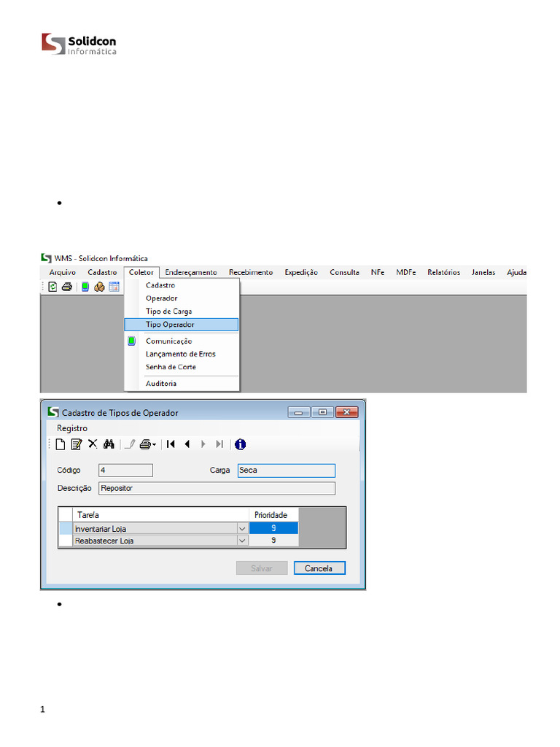Click the Descrição field showing Repositor

pyautogui.click(x=217, y=488)
